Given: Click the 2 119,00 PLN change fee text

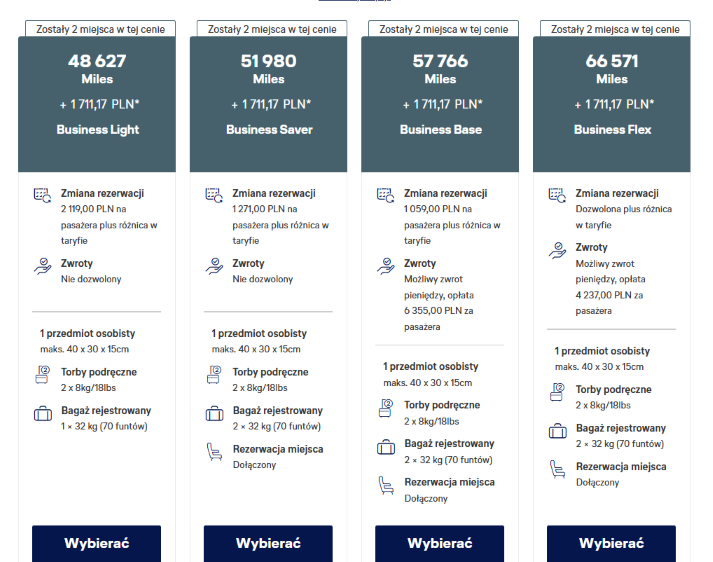Looking at the screenshot, I should 109,225.
